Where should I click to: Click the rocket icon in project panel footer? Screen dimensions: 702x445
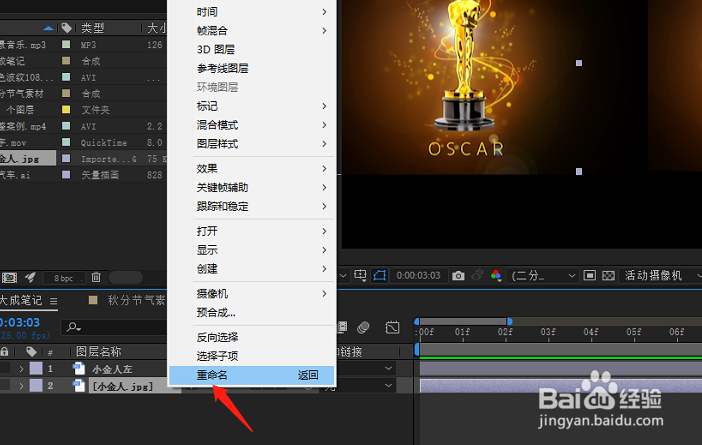click(x=30, y=278)
